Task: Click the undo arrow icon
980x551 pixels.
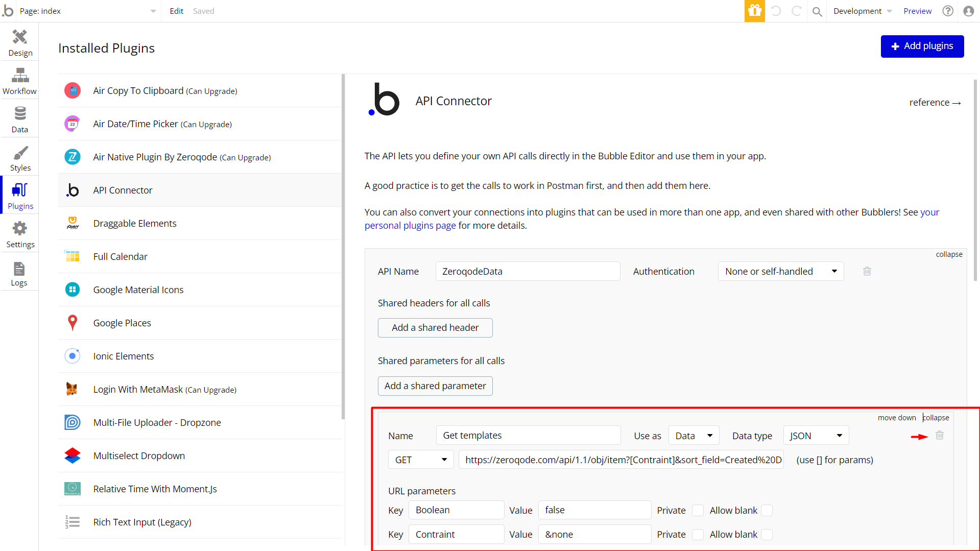Action: click(776, 11)
